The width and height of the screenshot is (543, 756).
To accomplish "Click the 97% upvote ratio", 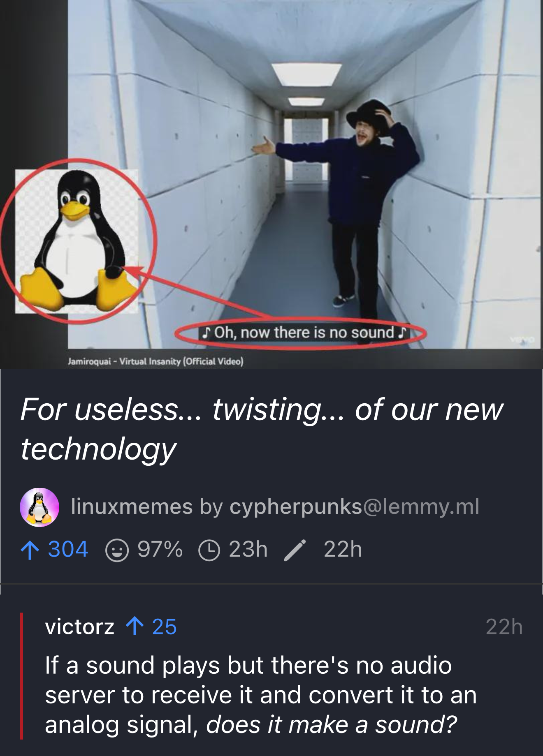I will [x=160, y=550].
